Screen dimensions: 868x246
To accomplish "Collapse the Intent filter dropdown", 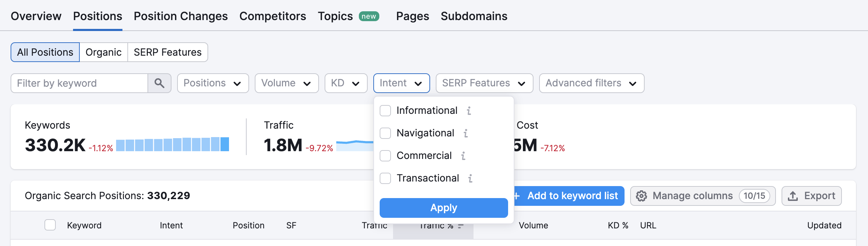I will click(402, 83).
